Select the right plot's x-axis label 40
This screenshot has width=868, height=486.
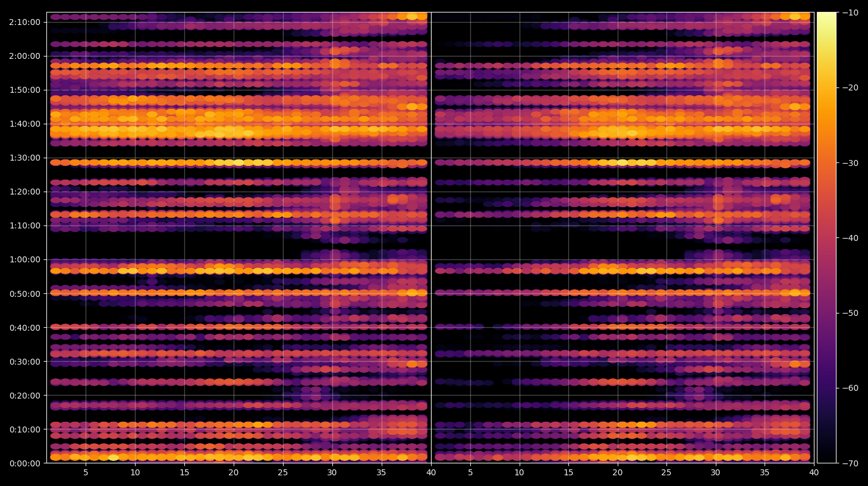pyautogui.click(x=814, y=473)
